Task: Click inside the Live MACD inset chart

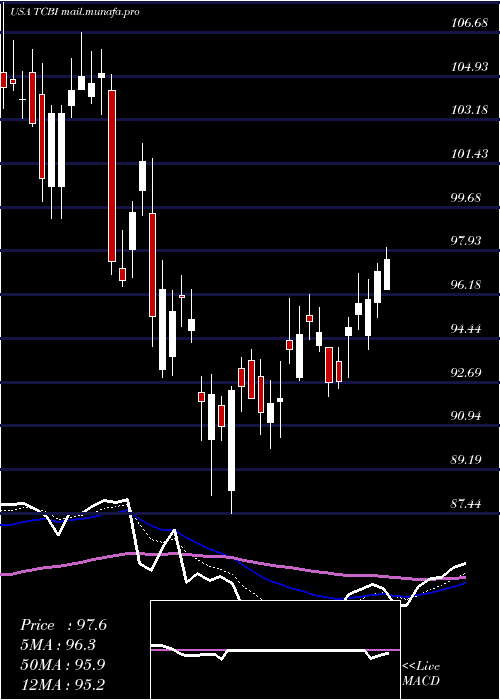Action: 275,650
